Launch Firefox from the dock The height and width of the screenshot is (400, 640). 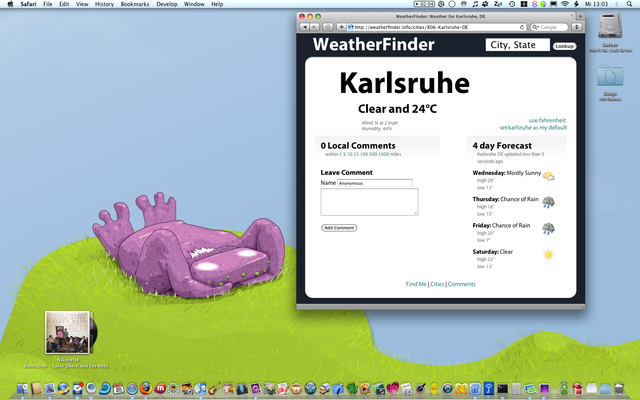coord(146,388)
